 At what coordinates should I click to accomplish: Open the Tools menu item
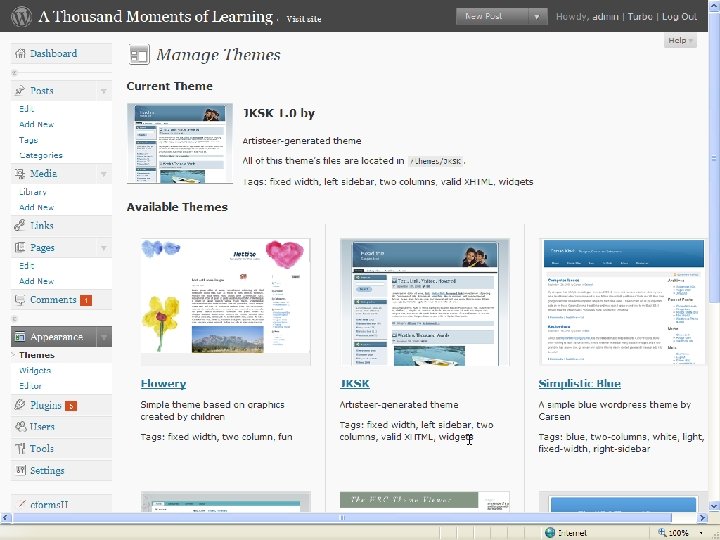(x=42, y=449)
